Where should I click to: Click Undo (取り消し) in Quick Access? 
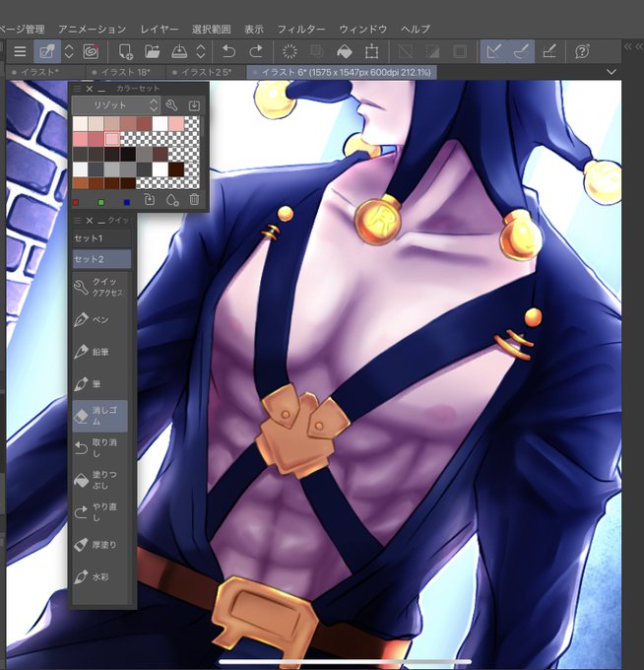point(99,447)
